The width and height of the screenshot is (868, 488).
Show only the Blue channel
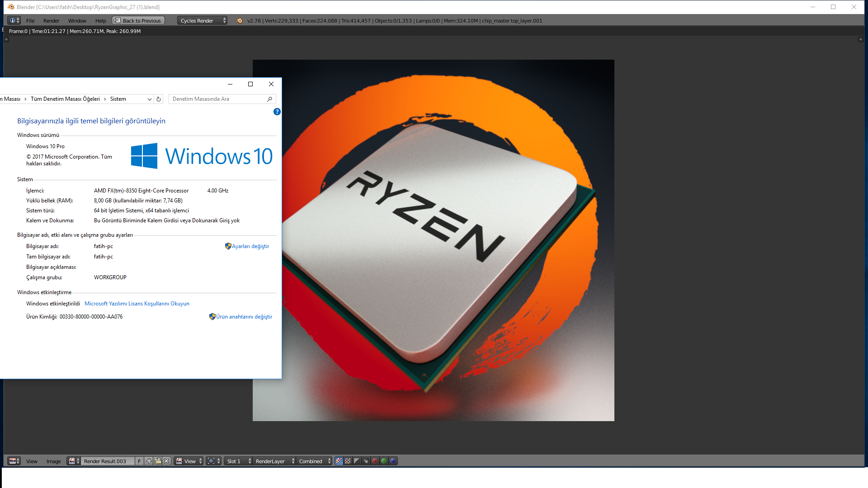(393, 461)
